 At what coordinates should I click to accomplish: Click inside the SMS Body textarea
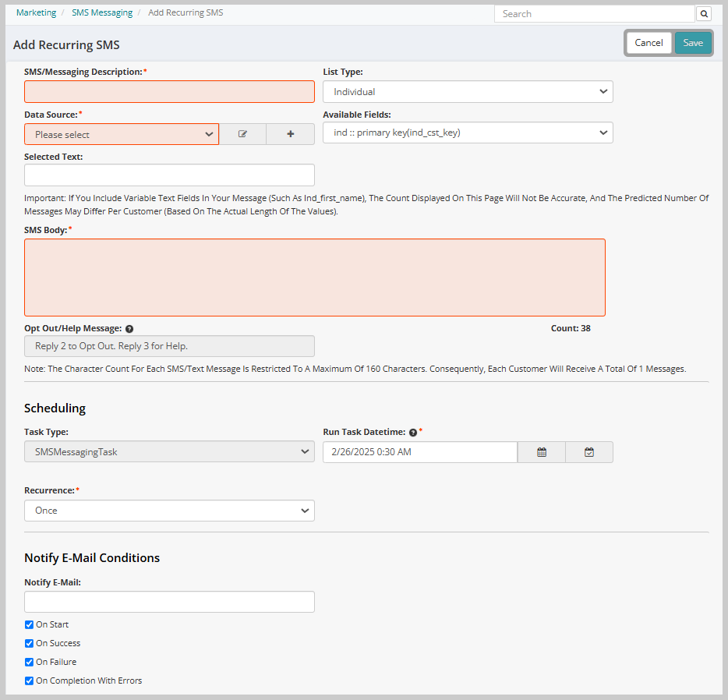(x=315, y=278)
